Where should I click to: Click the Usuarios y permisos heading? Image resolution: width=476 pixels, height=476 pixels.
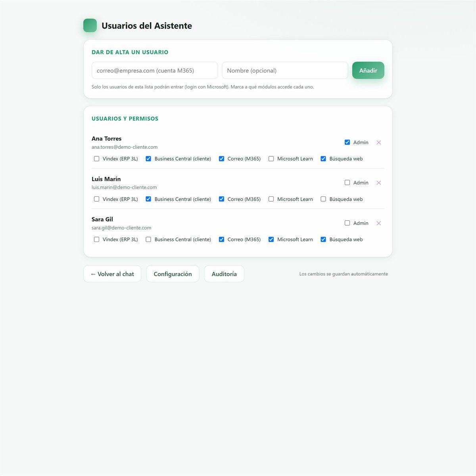(x=125, y=119)
